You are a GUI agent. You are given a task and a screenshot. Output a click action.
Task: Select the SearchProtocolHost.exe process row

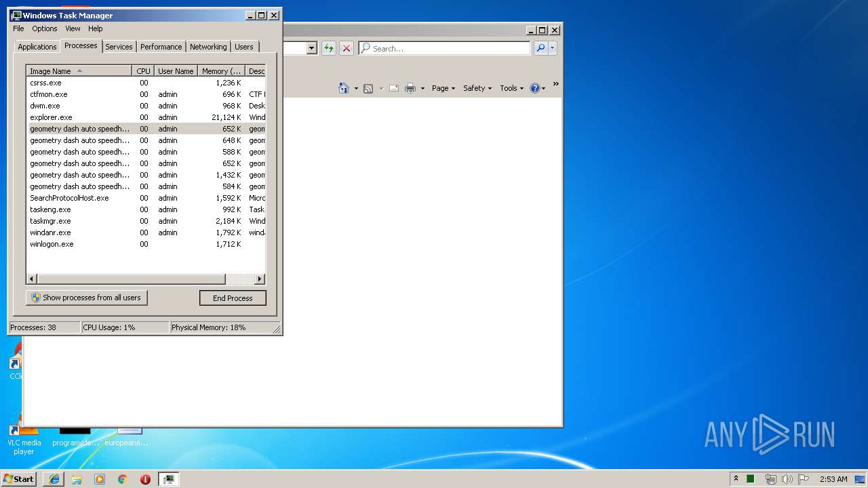[x=146, y=198]
